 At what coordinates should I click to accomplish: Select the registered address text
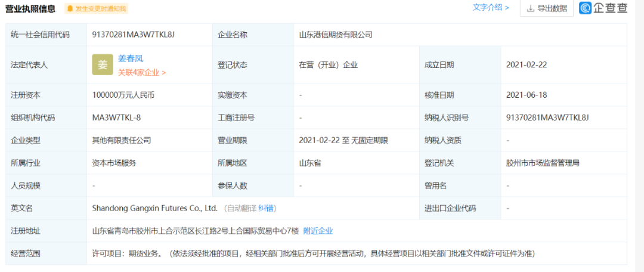(x=196, y=231)
